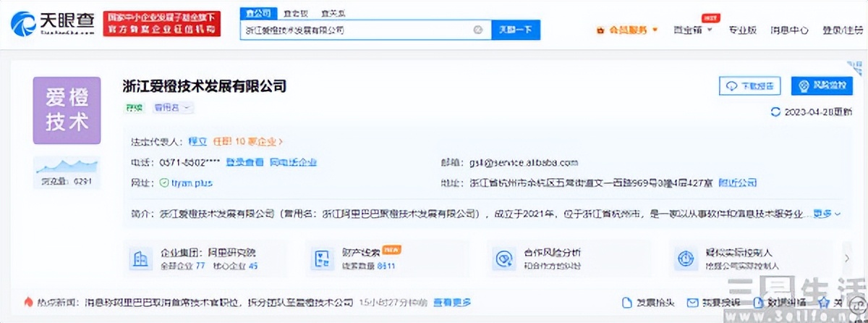The image size is (868, 323).
Task: Click 登录查看 to reveal the phone number
Action: coord(244,163)
